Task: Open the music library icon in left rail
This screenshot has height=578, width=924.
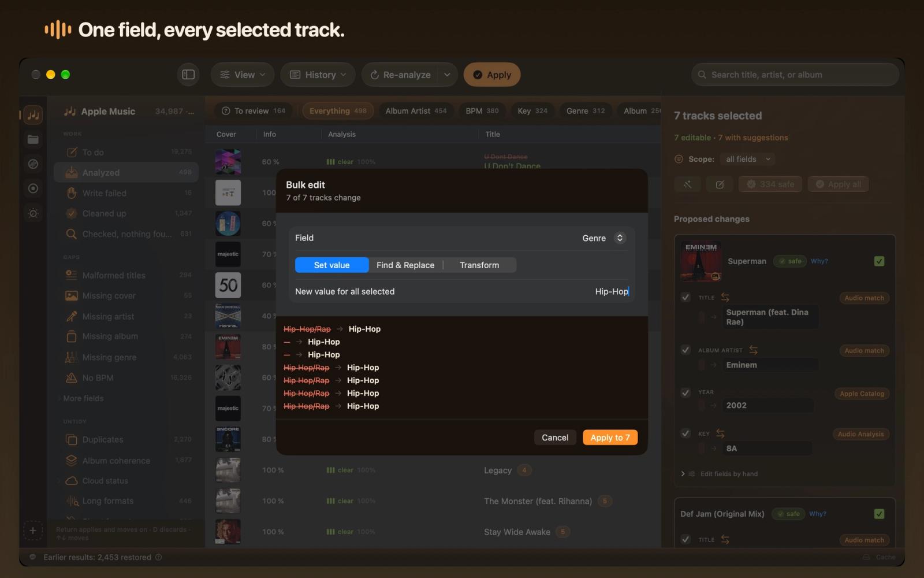Action: point(33,114)
